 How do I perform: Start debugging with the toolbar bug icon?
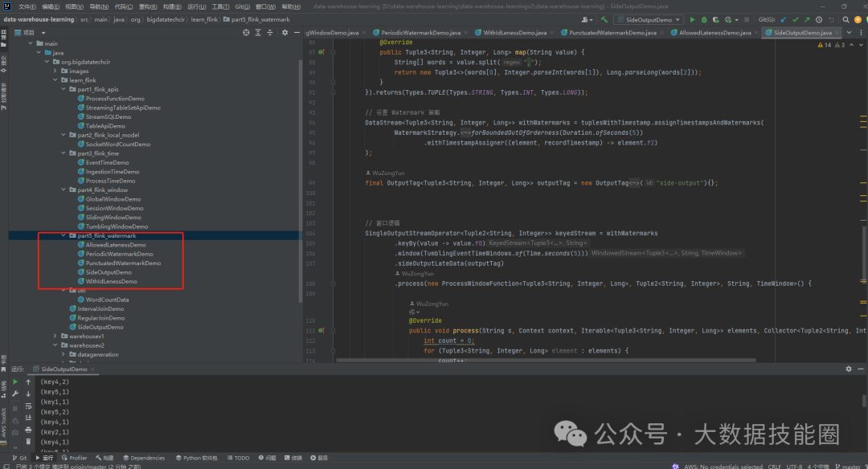pyautogui.click(x=704, y=19)
